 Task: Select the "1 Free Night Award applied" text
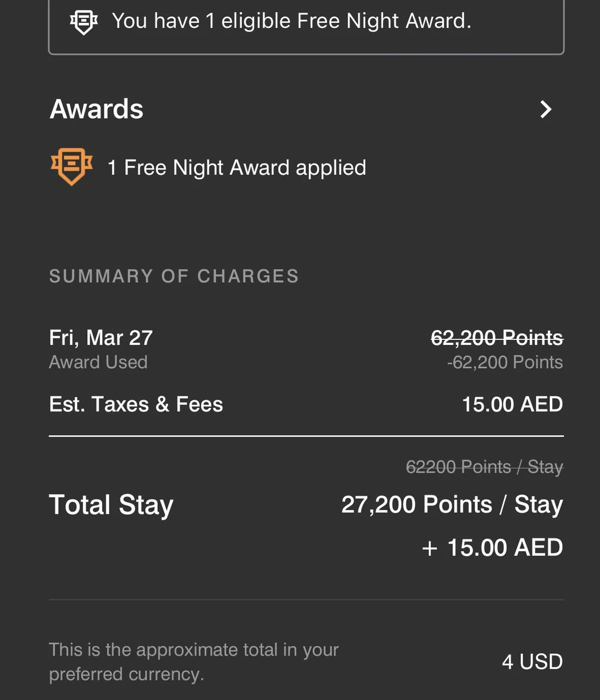point(237,167)
